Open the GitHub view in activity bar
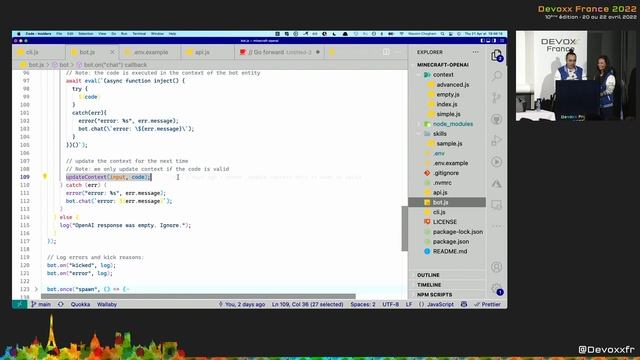This screenshot has width=640, height=360. click(496, 119)
